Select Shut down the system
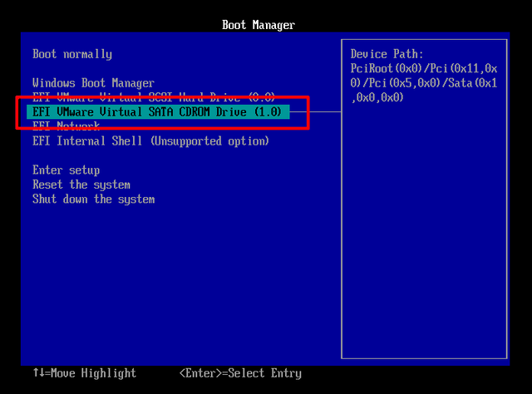Screen dimensions: 532x394 tap(94, 199)
